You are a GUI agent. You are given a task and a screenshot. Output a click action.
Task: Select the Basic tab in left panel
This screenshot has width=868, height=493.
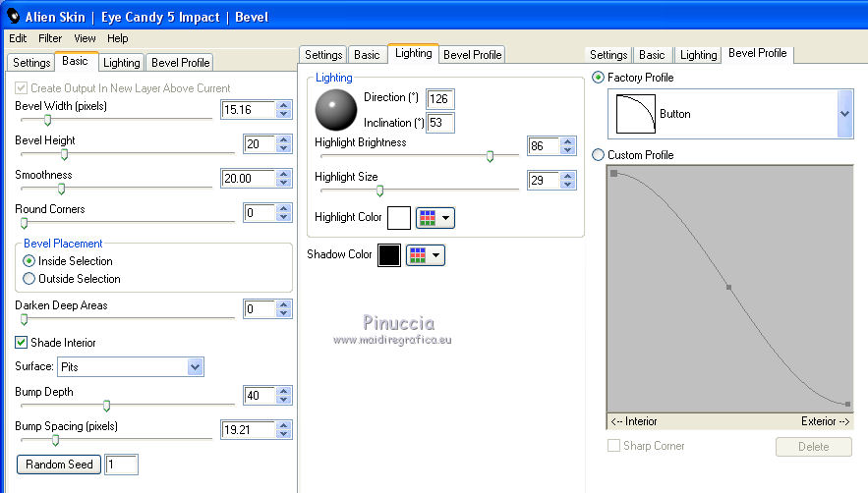pyautogui.click(x=76, y=61)
